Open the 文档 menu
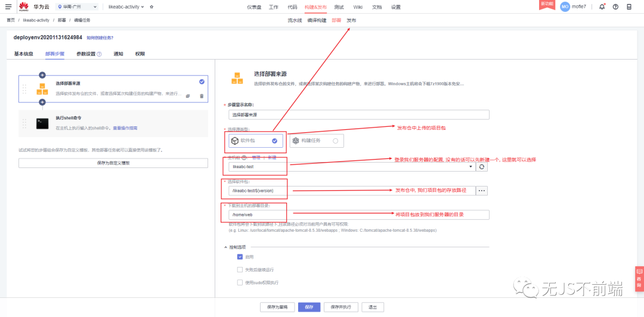Viewport: 644px width, 317px height. (x=377, y=7)
